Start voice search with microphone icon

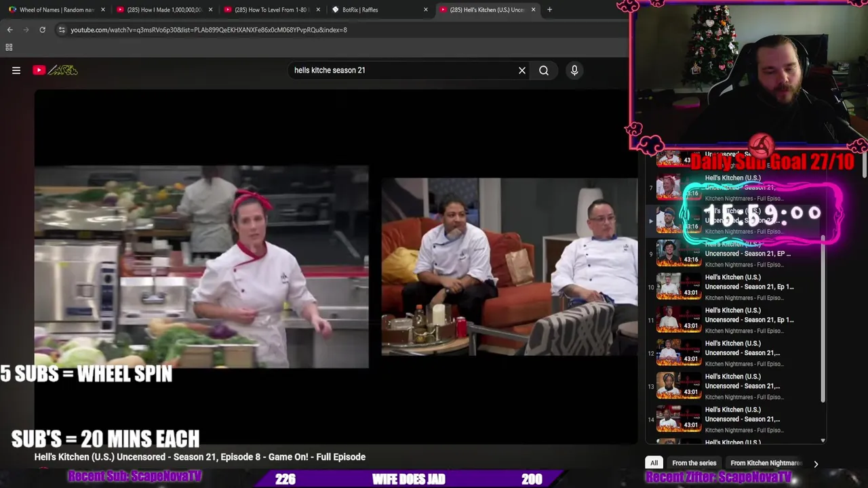574,70
